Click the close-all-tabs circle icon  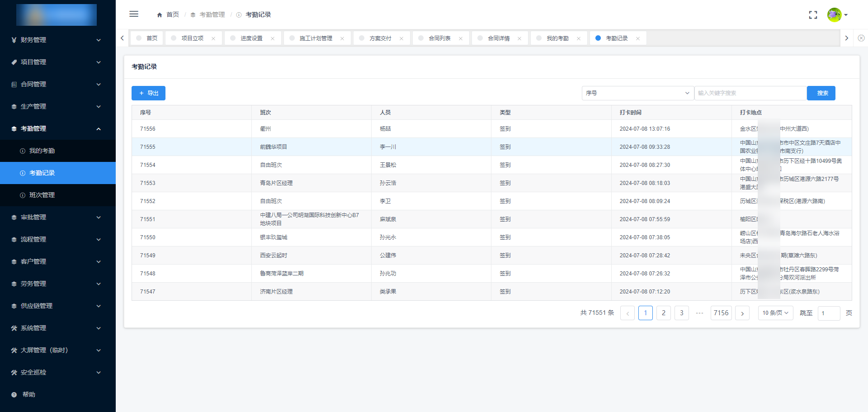[861, 38]
